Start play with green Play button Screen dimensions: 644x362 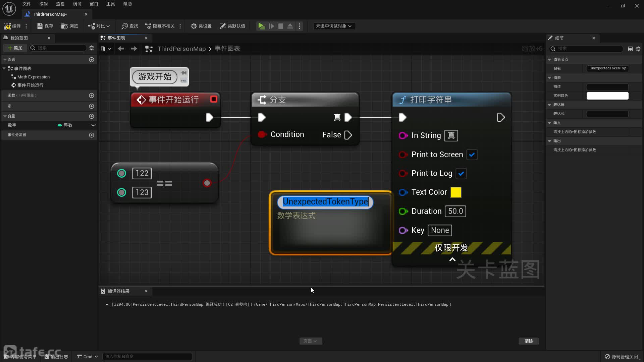[x=261, y=26]
